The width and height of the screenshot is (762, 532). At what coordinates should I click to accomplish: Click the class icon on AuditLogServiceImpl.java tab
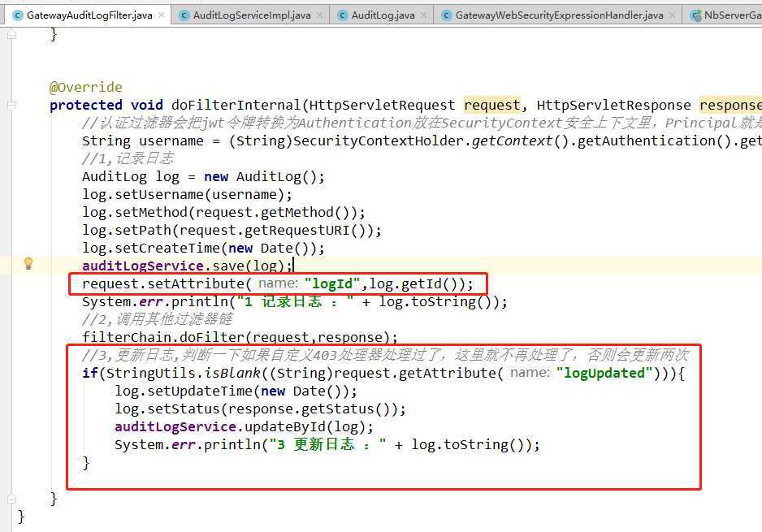pos(184,15)
